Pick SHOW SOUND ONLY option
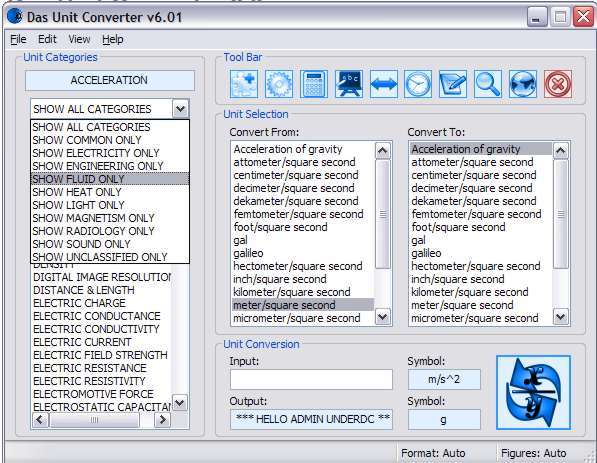This screenshot has width=597, height=463. (110, 244)
